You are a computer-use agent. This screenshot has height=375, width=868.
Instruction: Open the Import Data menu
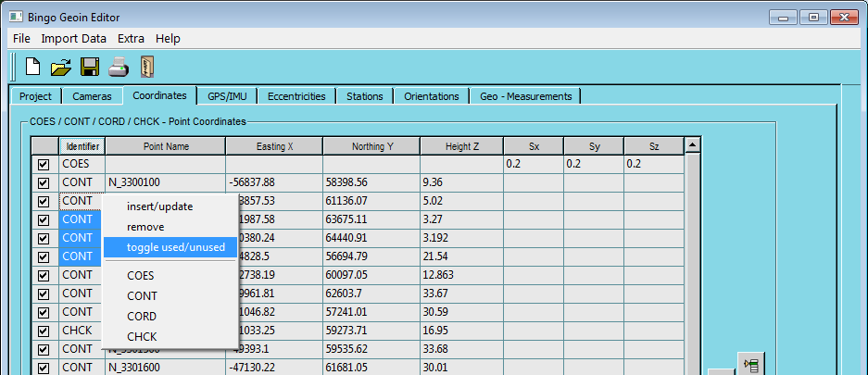point(73,39)
